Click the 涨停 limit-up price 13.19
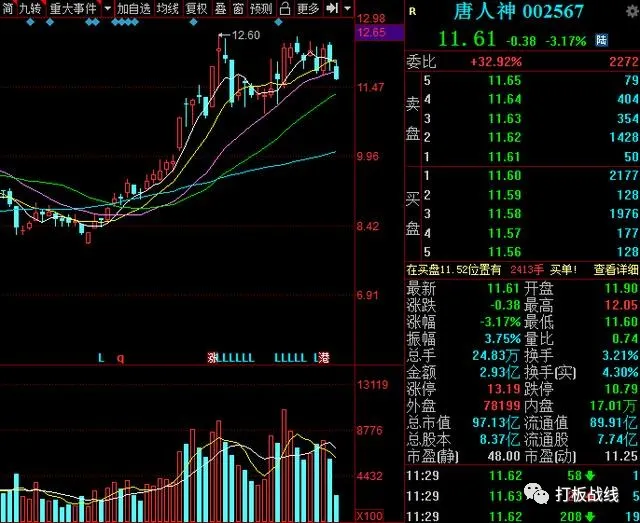Screen dimensions: 640x523 click(504, 389)
